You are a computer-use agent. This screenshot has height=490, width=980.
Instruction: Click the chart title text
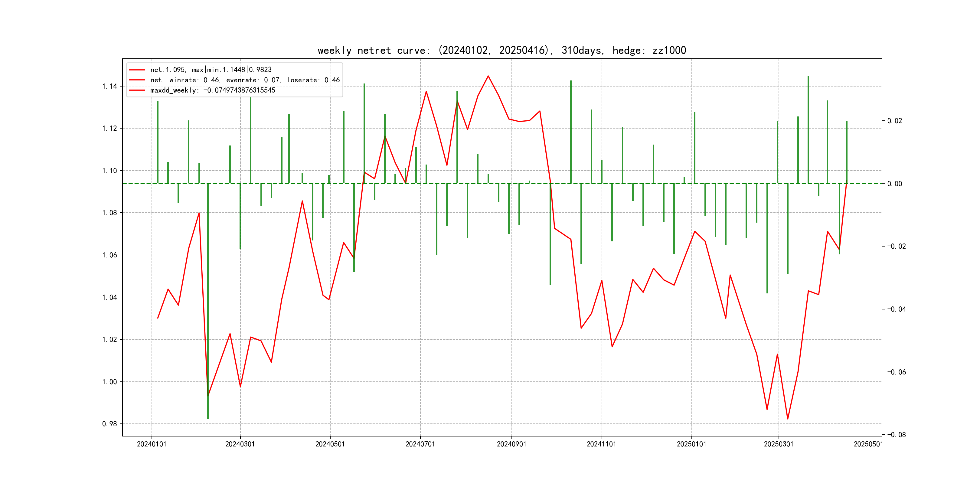(x=502, y=50)
